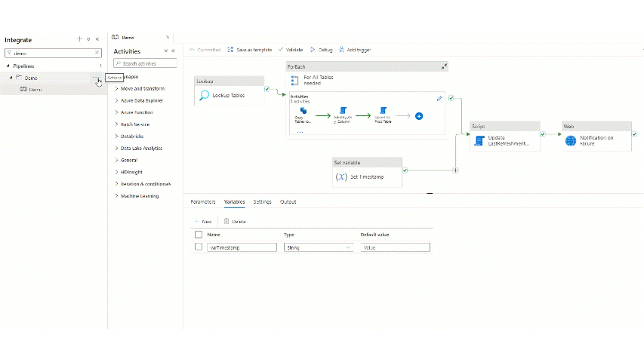Click the Debug button
Viewport: 644px width, 362px height.
321,50
